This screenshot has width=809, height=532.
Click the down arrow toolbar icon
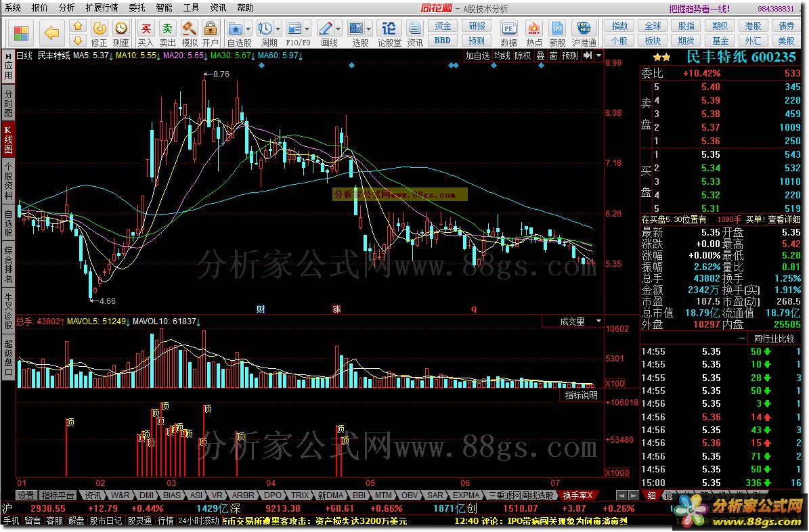77,40
